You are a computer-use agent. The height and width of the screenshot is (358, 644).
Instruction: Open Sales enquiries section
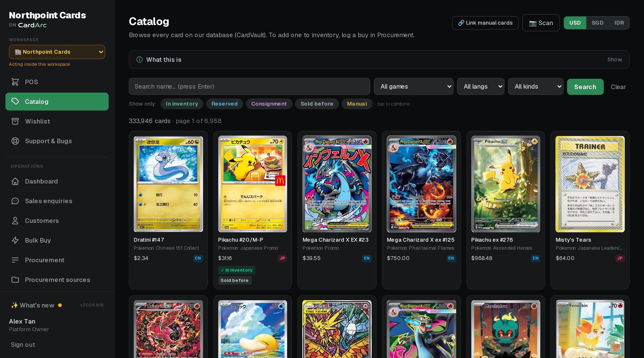[57, 201]
